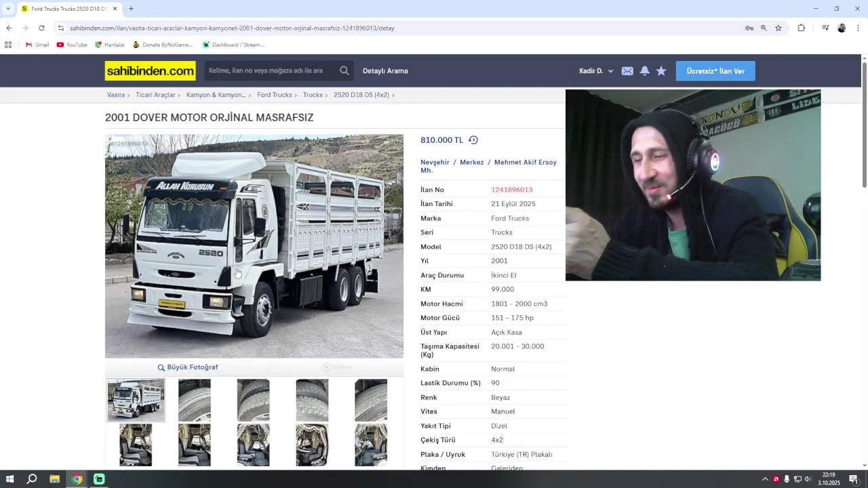Click the browser address bar URL

(x=232, y=28)
